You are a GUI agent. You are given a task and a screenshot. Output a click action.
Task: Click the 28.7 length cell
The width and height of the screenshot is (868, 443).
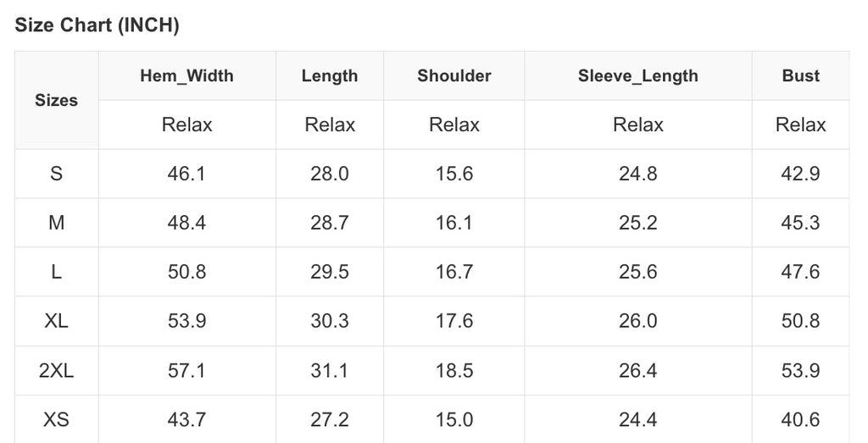[x=330, y=223]
